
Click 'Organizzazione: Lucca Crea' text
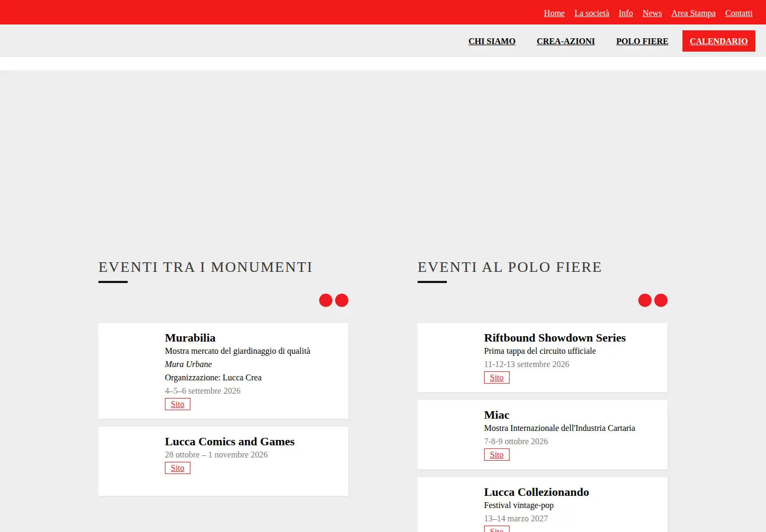pos(213,378)
